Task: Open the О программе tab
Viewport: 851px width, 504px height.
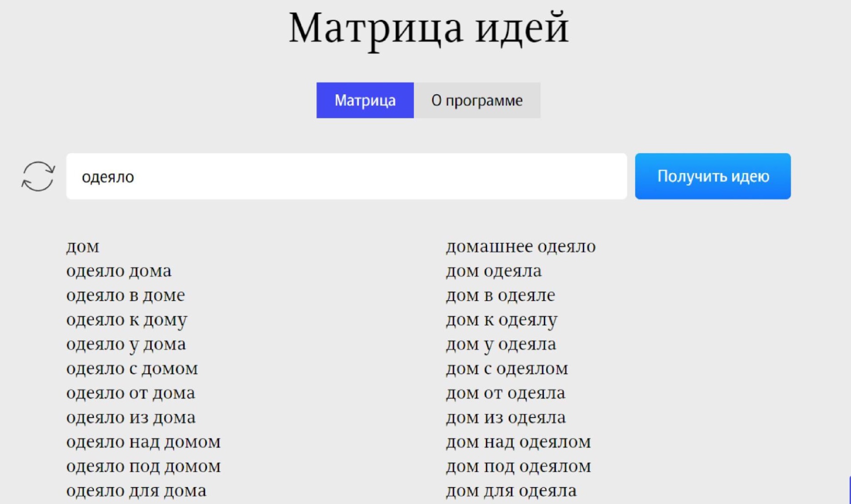Action: [477, 100]
